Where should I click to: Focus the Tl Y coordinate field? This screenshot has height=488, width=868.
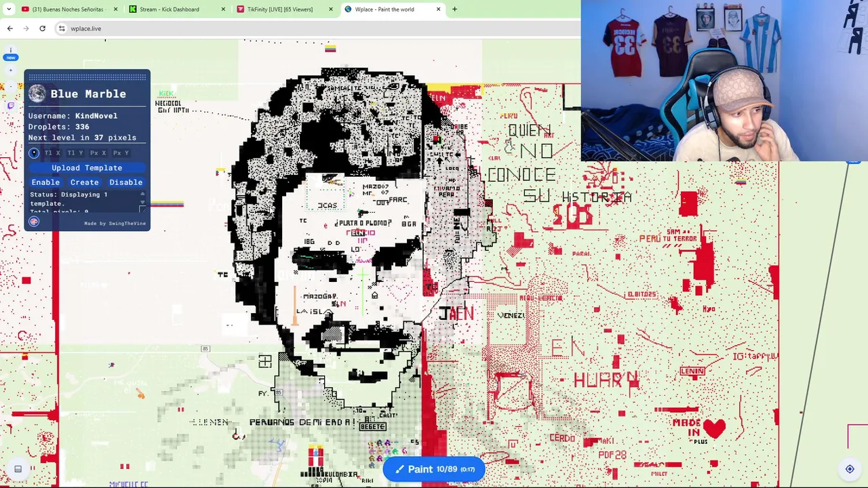[x=75, y=153]
